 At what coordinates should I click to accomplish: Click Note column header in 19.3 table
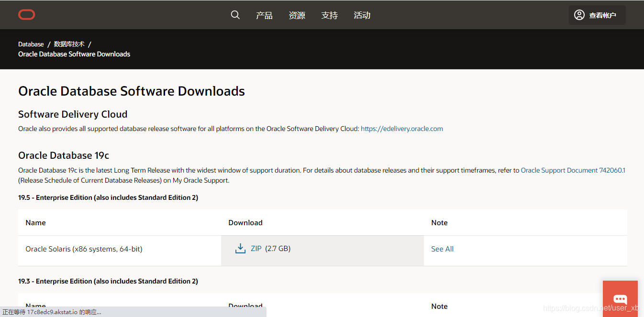[x=439, y=306]
